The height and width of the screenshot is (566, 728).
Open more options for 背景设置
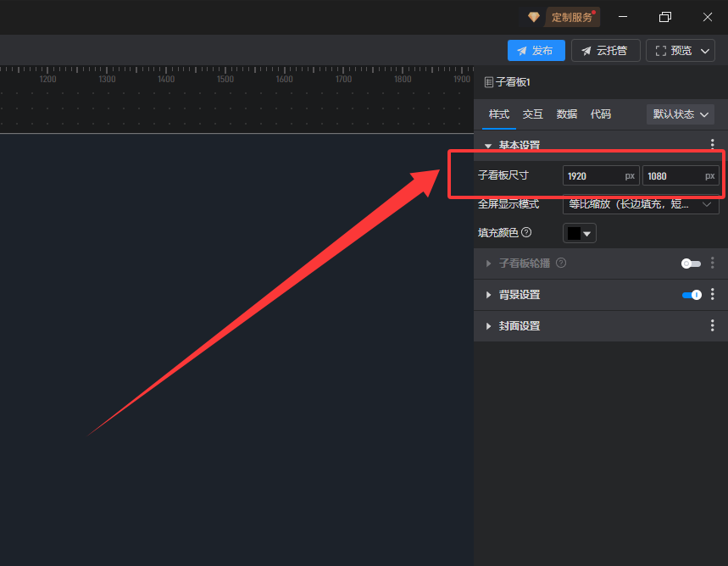tap(712, 294)
